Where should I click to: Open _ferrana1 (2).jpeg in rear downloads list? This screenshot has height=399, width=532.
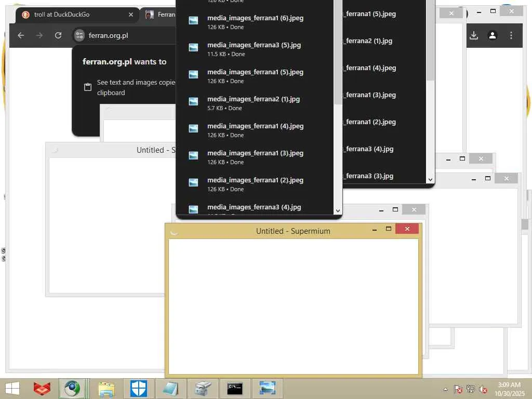[369, 122]
